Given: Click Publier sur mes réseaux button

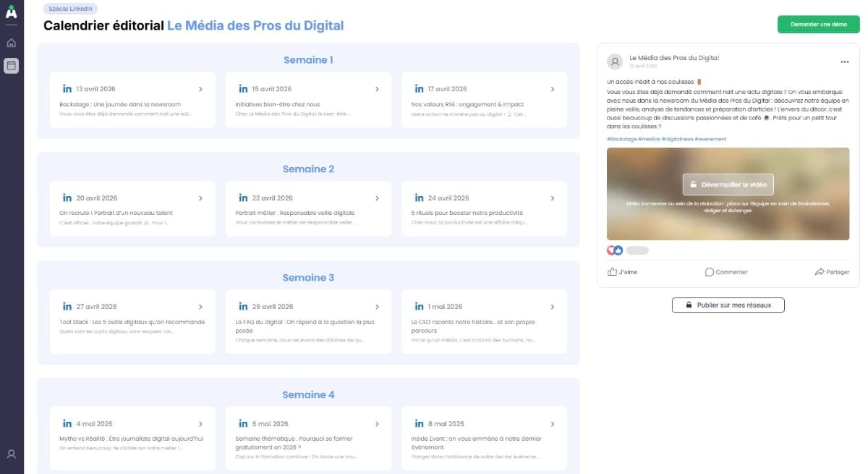Looking at the screenshot, I should click(x=728, y=305).
